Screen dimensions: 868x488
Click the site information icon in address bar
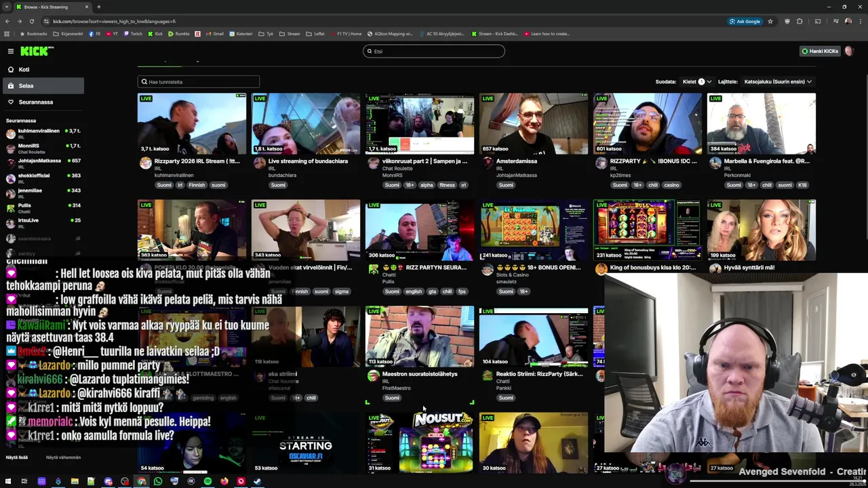click(46, 21)
